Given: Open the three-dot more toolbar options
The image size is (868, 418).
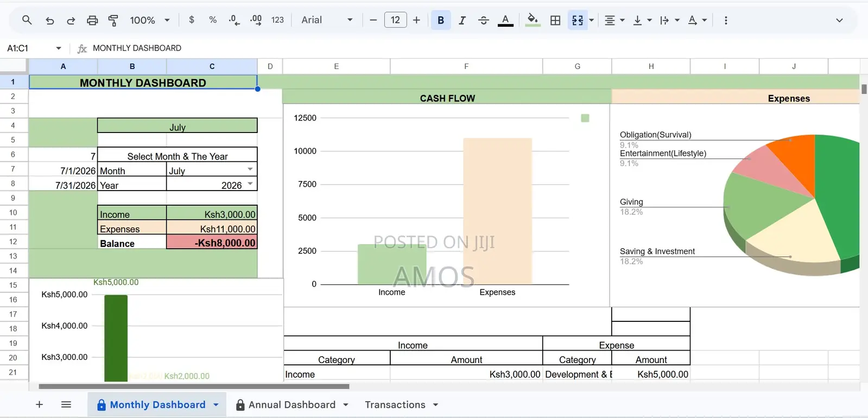Looking at the screenshot, I should 726,20.
